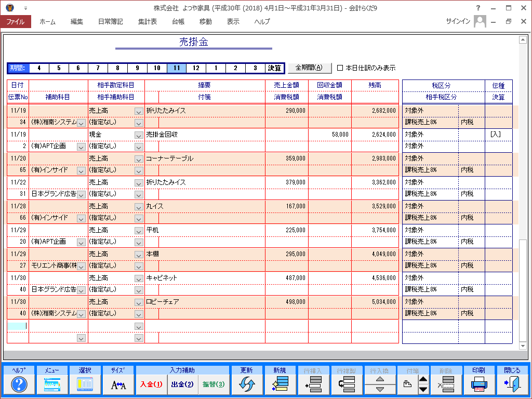532x399 pixels.
Task: Select period month 1
Action: tap(216, 68)
